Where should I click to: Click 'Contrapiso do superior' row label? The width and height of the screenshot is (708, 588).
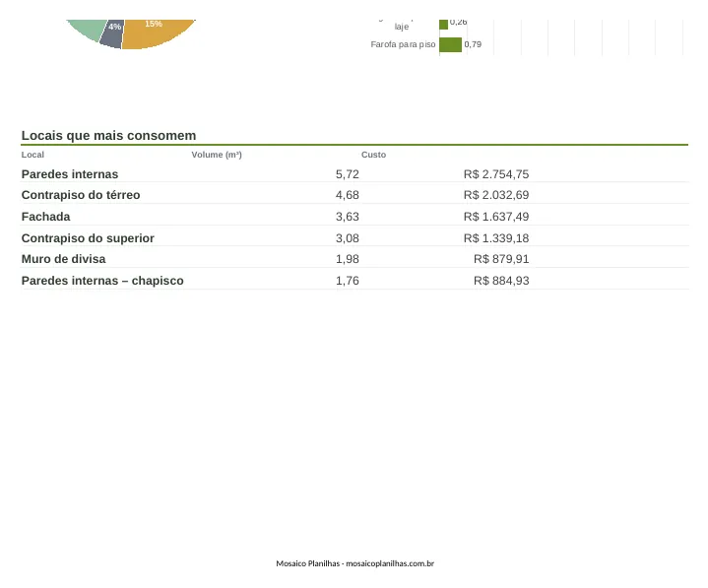88,238
